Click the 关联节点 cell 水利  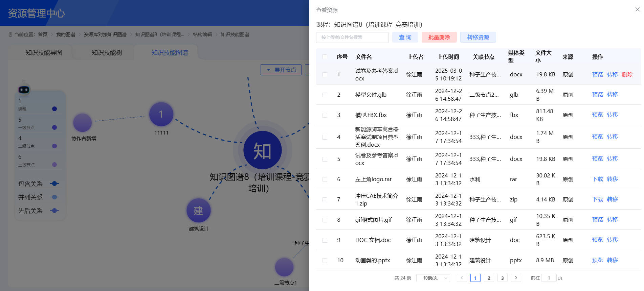click(x=474, y=179)
